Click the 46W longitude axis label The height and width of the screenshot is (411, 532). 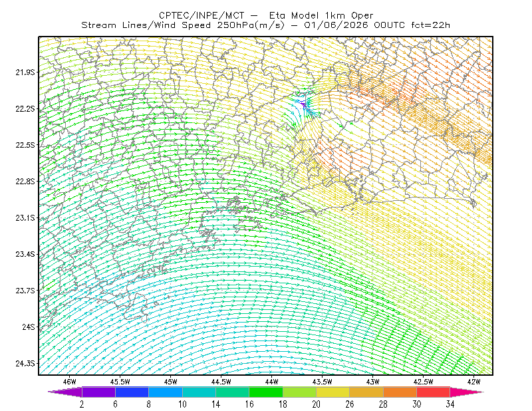point(69,382)
